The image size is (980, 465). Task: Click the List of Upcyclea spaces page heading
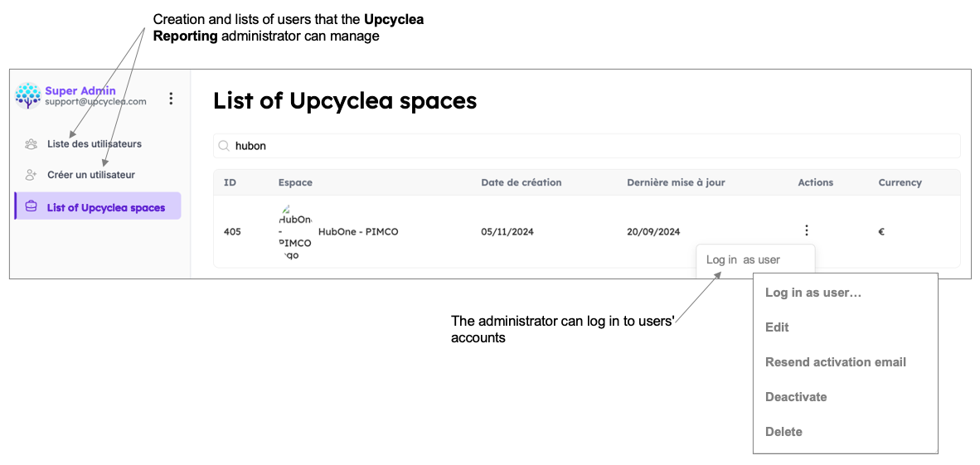[x=345, y=100]
